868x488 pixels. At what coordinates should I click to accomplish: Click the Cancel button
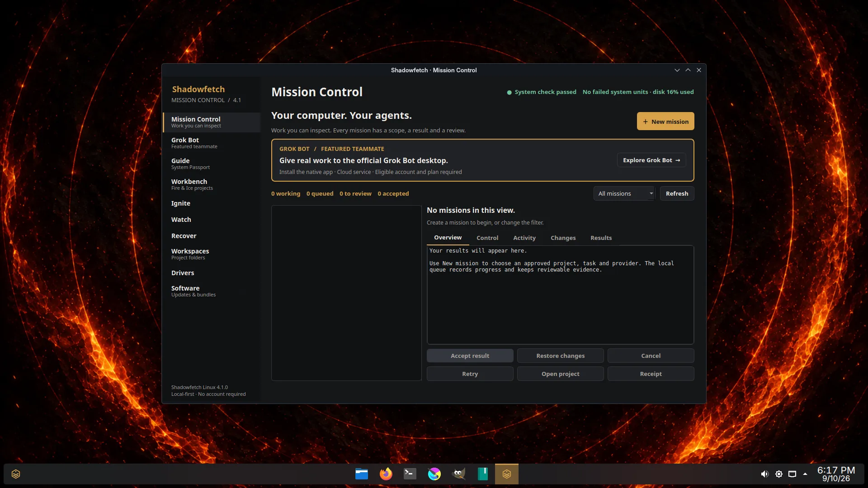point(651,356)
